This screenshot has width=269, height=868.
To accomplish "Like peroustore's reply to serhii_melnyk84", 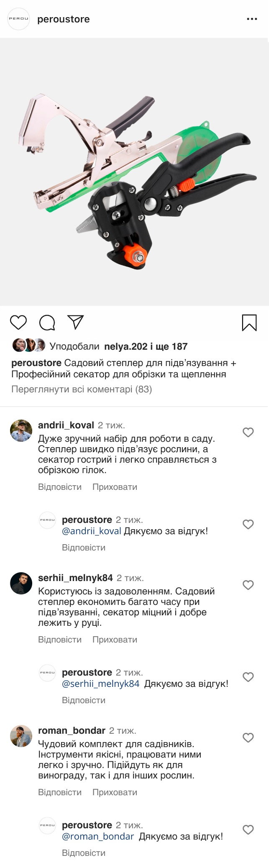I will pos(248,677).
